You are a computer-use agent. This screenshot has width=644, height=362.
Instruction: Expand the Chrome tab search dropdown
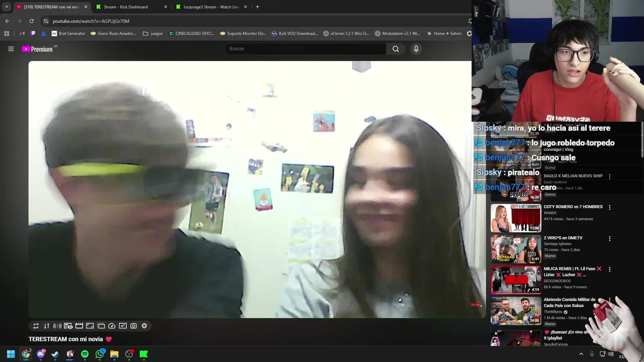click(x=7, y=7)
